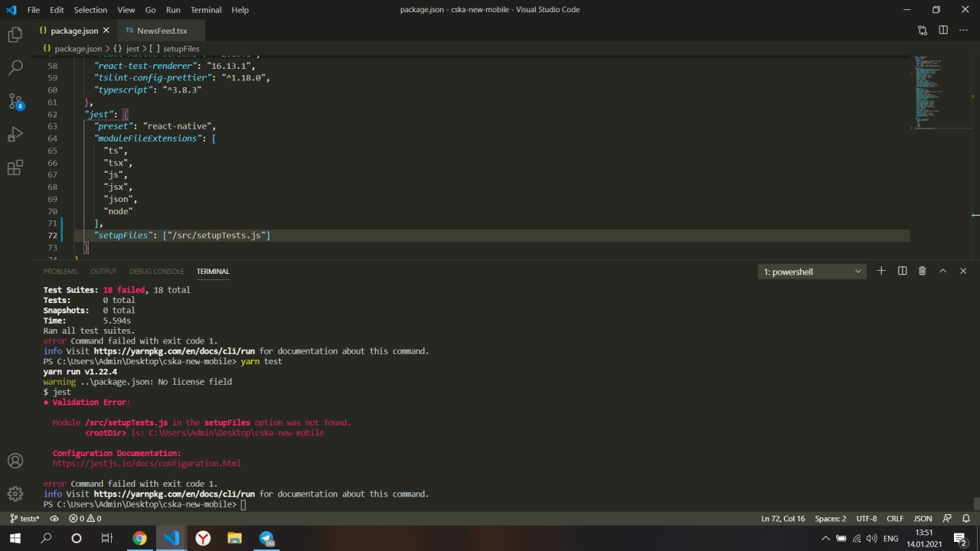Open the Manage gear icon
The width and height of the screenshot is (980, 551).
tap(15, 494)
